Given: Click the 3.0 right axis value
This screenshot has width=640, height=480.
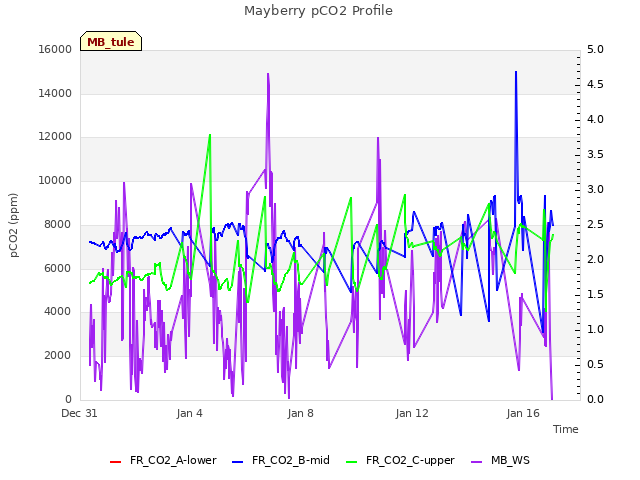Looking at the screenshot, I should point(595,189).
